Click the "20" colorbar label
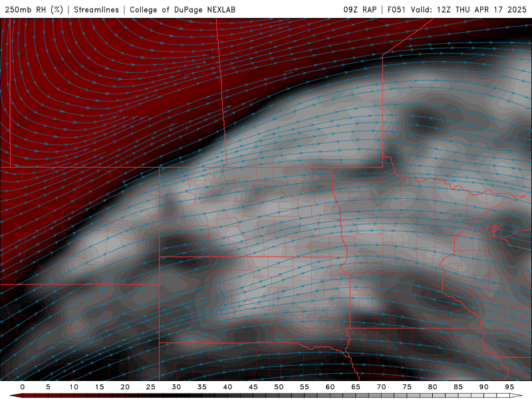This screenshot has height=399, width=532. coord(125,387)
